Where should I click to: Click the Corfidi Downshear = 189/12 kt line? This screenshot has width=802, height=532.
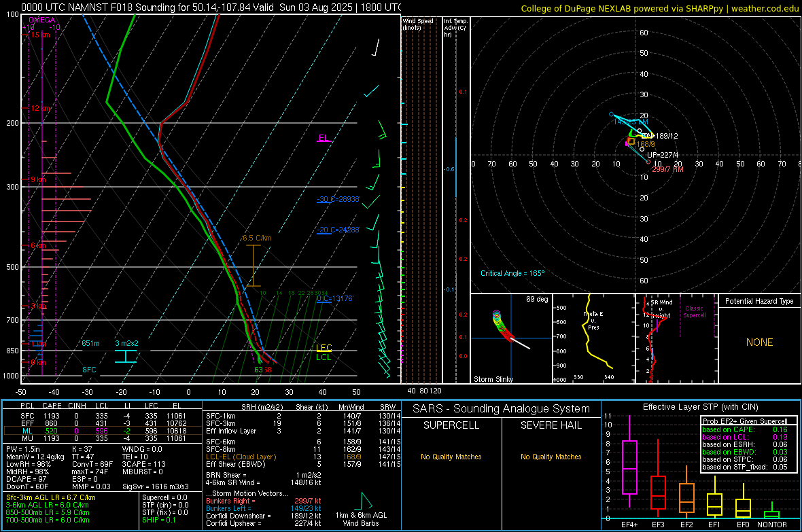[x=264, y=516]
